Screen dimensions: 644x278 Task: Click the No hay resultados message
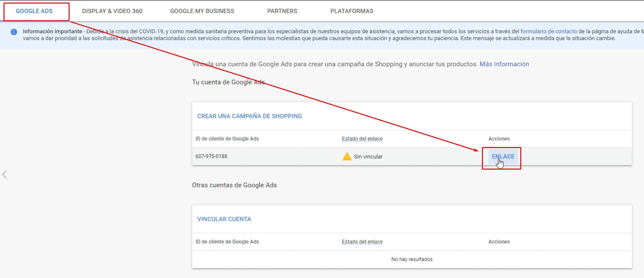click(412, 259)
